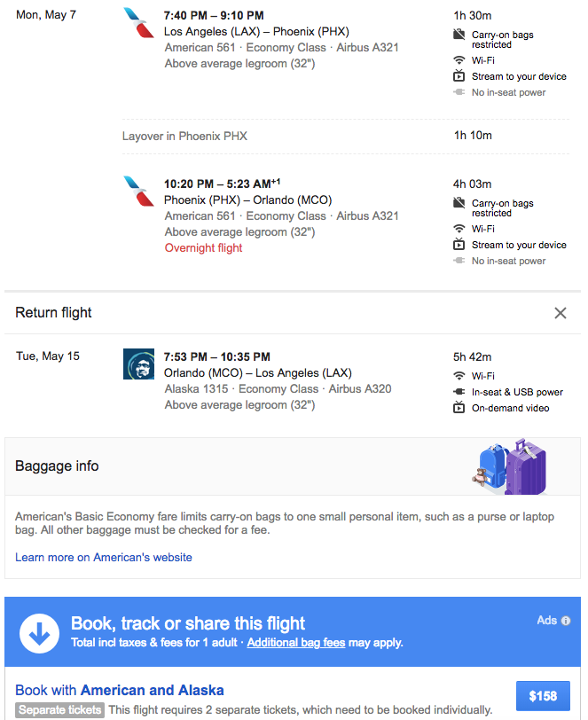Click American Airlines logo for PHX–MCO flight
This screenshot has width=588, height=720.
(x=137, y=192)
